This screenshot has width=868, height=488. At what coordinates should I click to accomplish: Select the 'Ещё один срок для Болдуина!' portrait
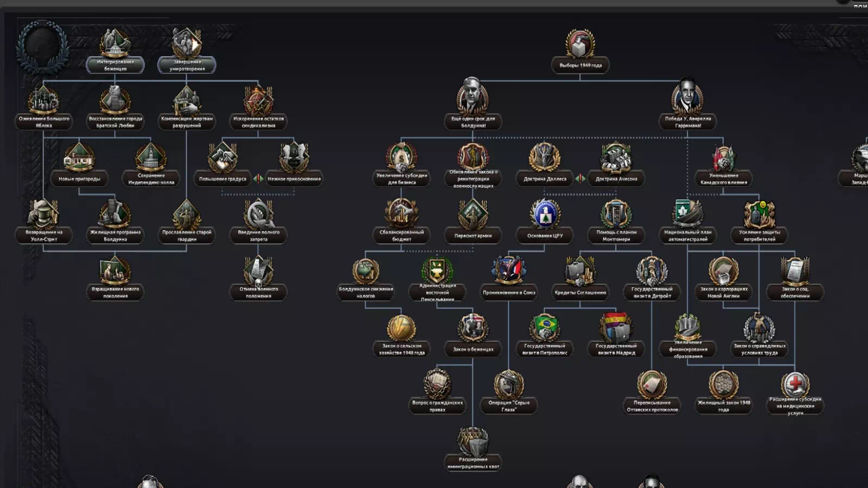click(473, 97)
